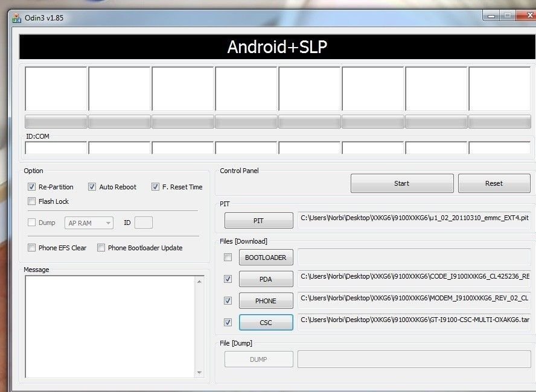Screen dimensions: 536x392
Task: Click the empty BOOTLOADER path field
Action: pyautogui.click(x=414, y=257)
